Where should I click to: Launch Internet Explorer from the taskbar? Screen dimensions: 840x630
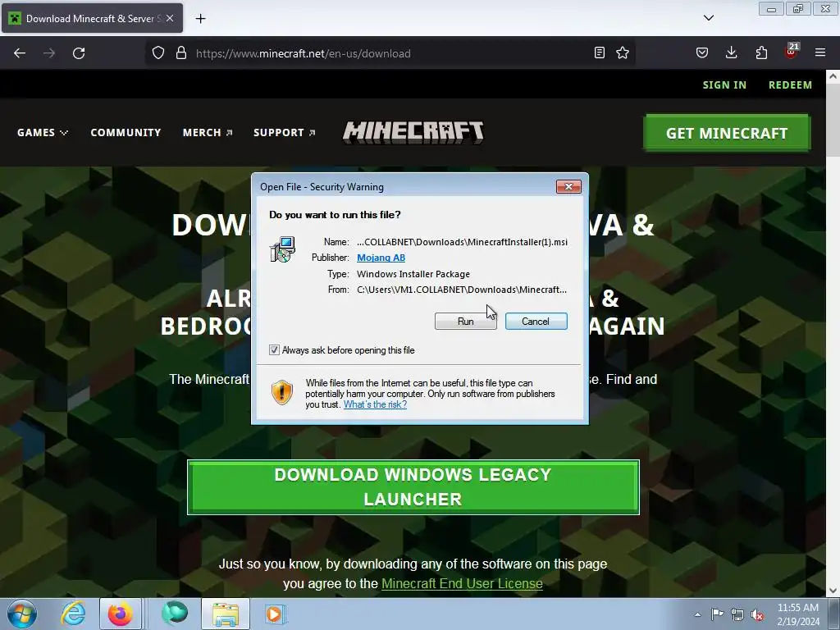click(73, 614)
